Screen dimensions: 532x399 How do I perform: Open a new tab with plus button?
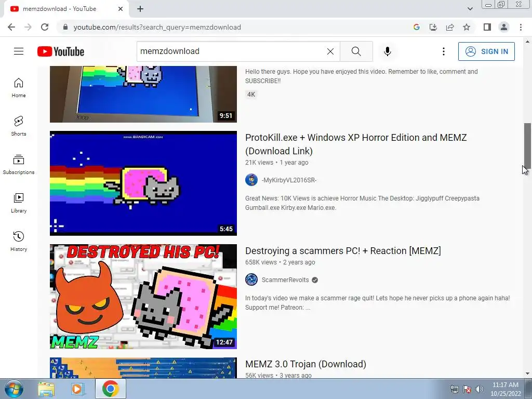click(x=140, y=9)
